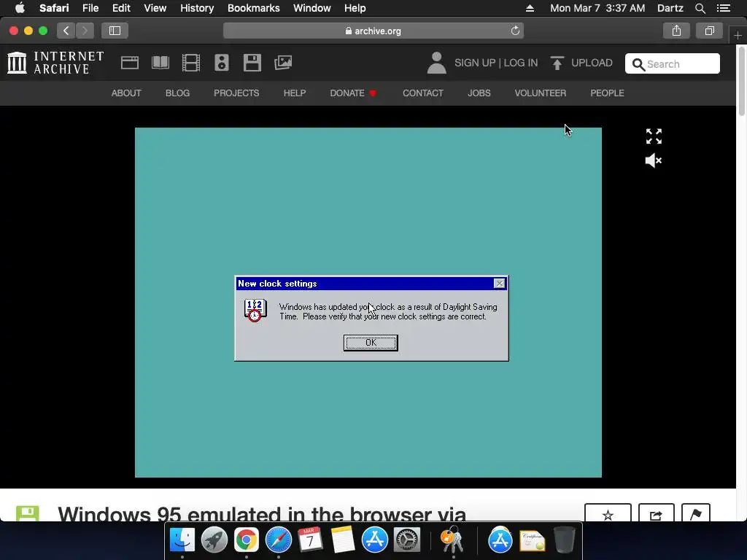Show all tabs overview button
Screen dimensions: 747x560
(x=709, y=31)
